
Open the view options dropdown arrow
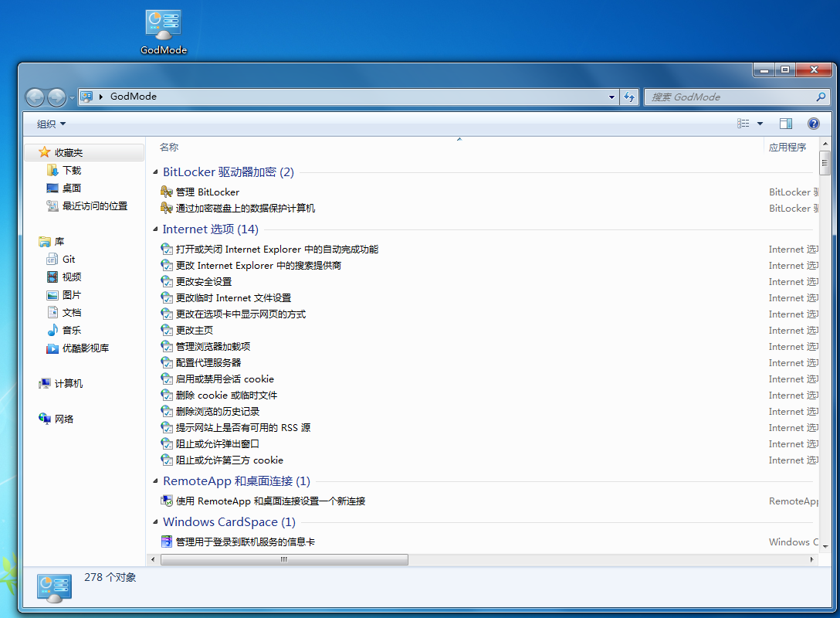(760, 124)
